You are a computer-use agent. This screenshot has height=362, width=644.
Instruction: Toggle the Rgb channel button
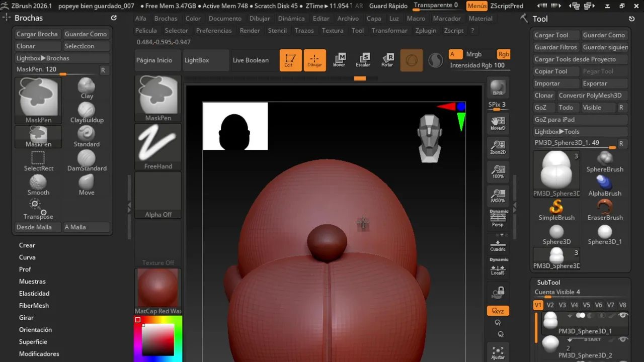tap(503, 54)
